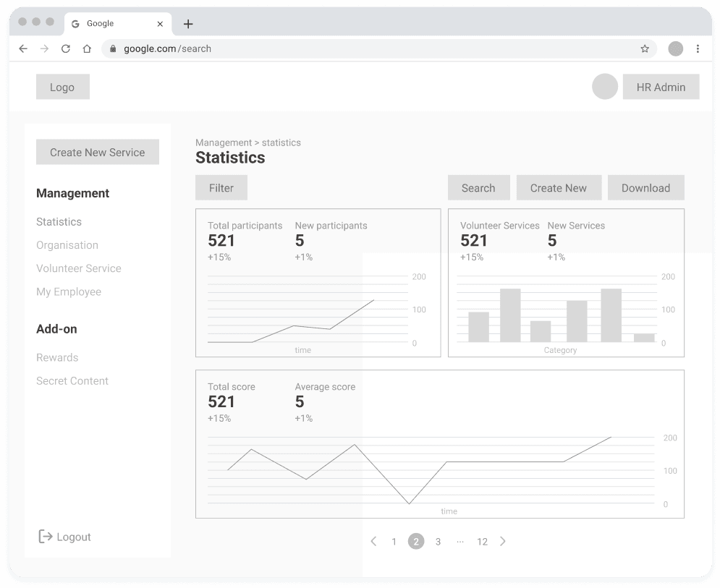Click the Logo button

point(63,87)
